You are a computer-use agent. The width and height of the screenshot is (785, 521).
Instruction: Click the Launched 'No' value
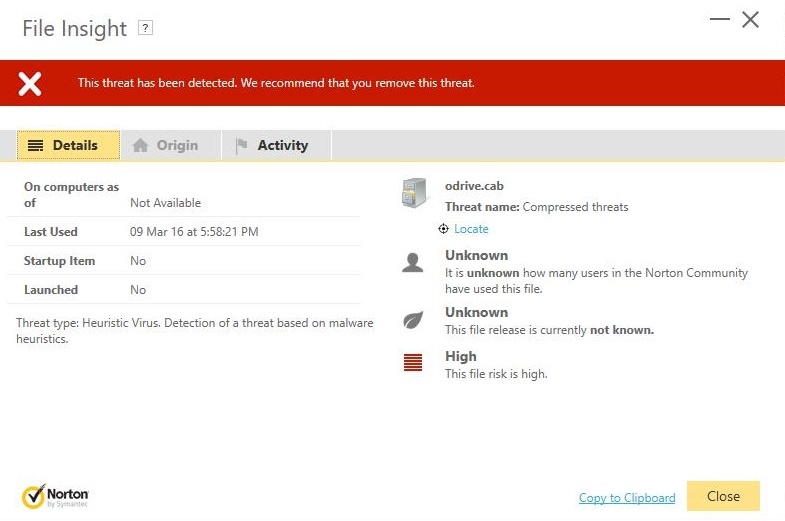[x=138, y=290]
